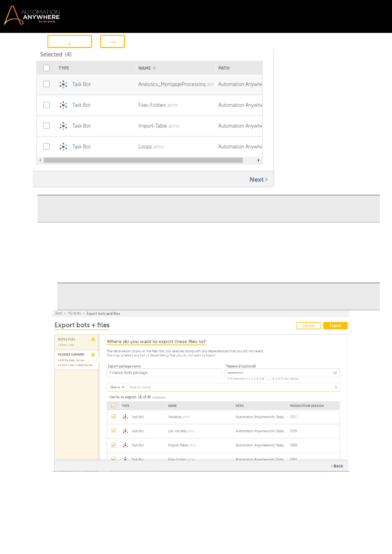
Task: Uncheck the Variables.atmx row checkbox
Action: pos(114,417)
